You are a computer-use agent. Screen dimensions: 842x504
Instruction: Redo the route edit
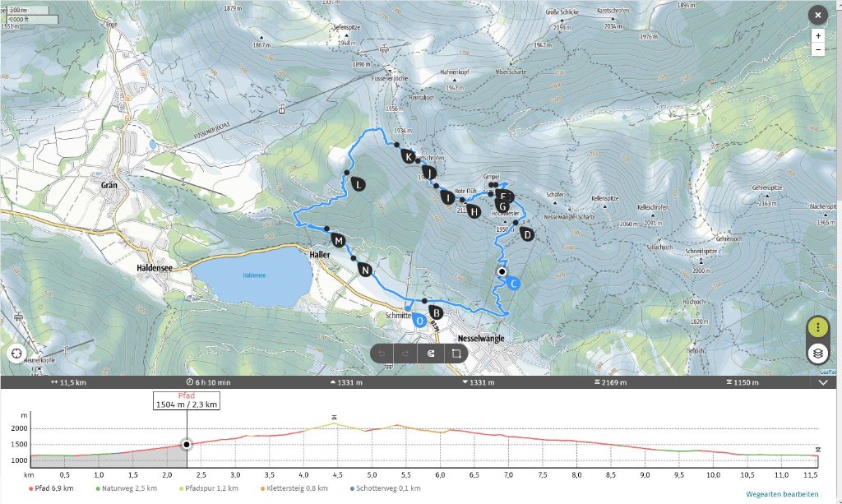(406, 354)
